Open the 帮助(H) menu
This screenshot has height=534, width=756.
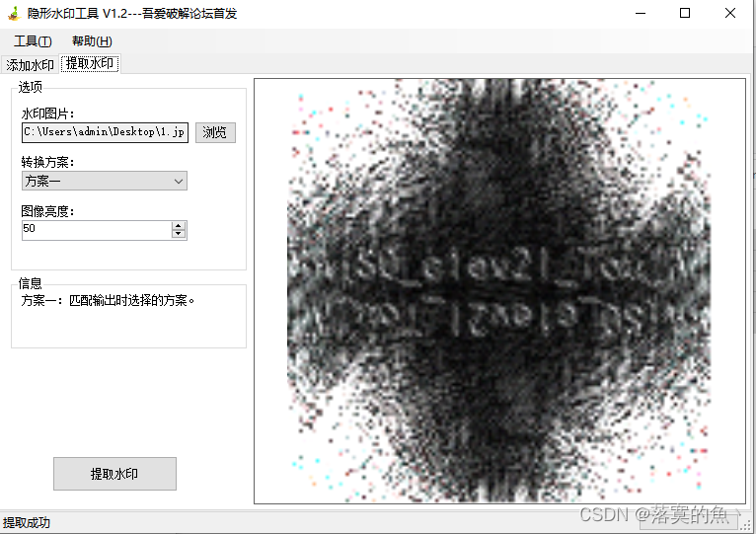92,41
